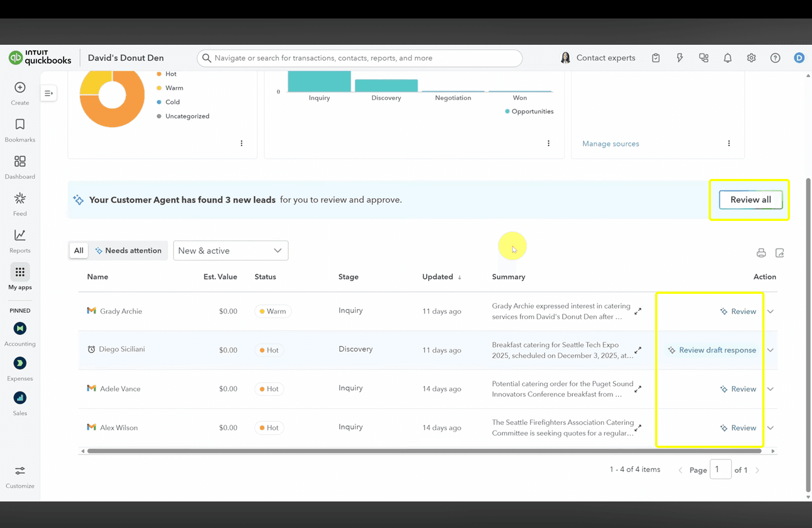Export the leads table
The image size is (812, 528).
(x=780, y=253)
